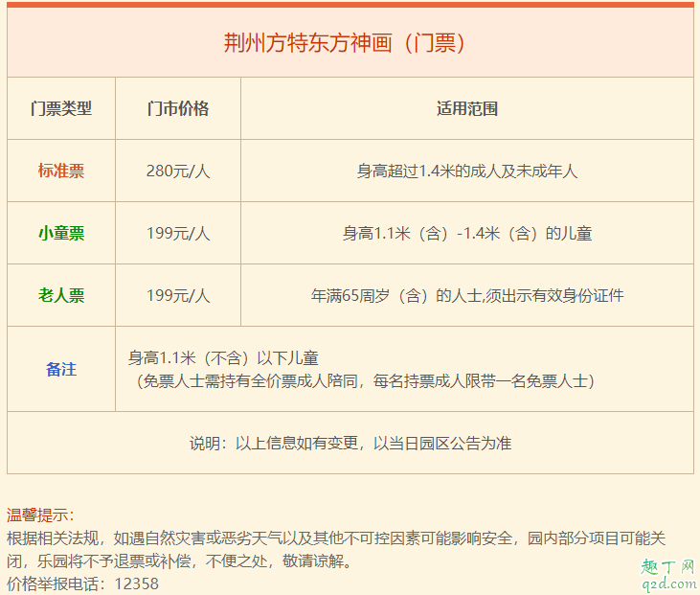The image size is (700, 595).
Task: Click the 小童票 ticket type cell
Action: [x=61, y=233]
